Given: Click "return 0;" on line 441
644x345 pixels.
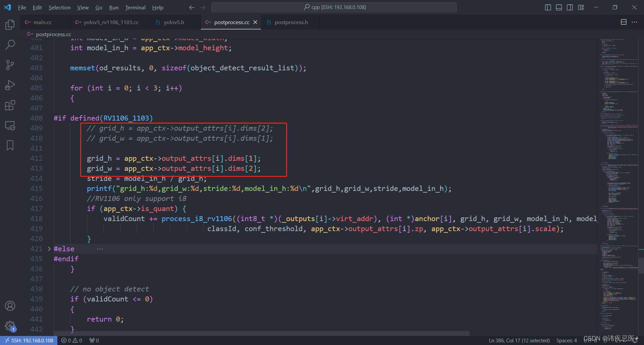Looking at the screenshot, I should pos(105,319).
